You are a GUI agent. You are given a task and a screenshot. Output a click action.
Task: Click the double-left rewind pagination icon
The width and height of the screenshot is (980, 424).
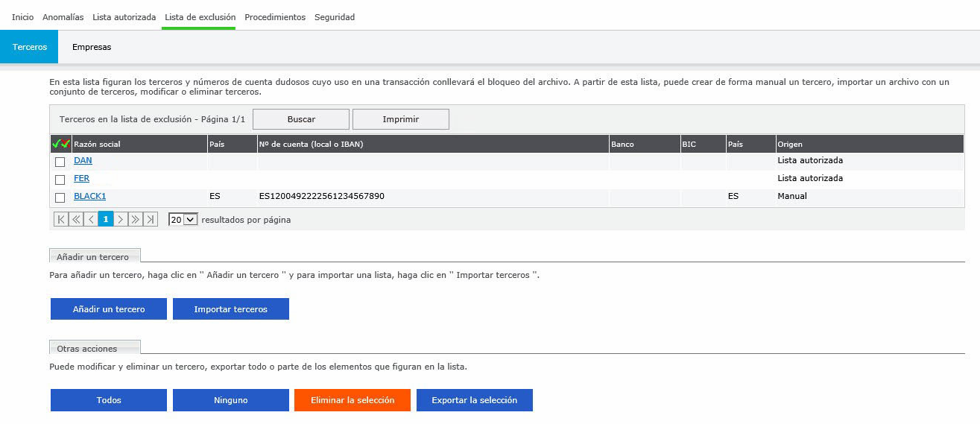tap(76, 219)
